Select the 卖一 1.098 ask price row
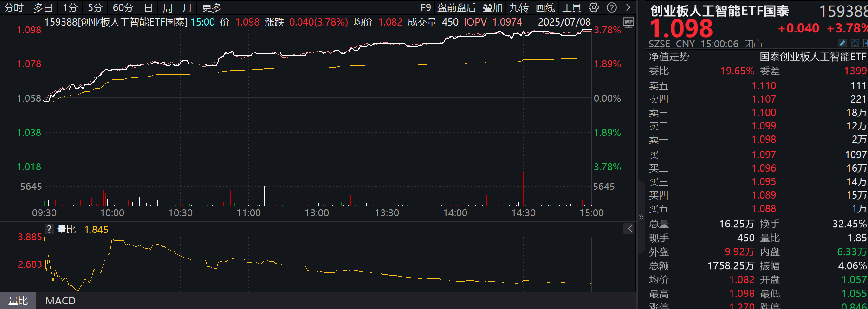 (758, 139)
